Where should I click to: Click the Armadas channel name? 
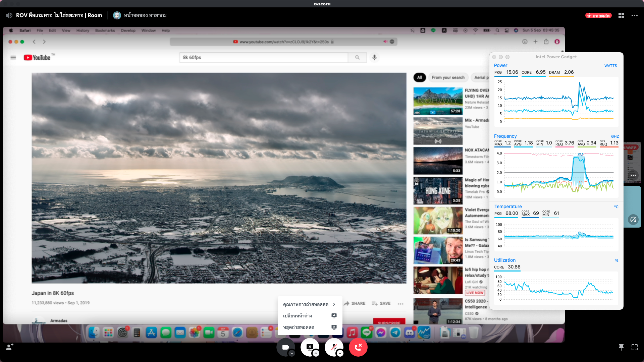point(59,321)
